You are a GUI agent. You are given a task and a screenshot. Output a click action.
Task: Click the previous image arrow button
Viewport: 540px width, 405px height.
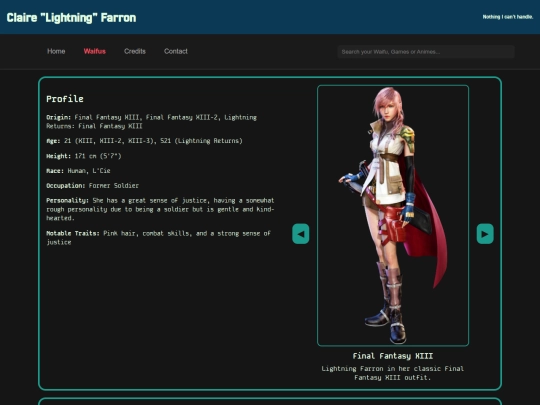tap(301, 234)
